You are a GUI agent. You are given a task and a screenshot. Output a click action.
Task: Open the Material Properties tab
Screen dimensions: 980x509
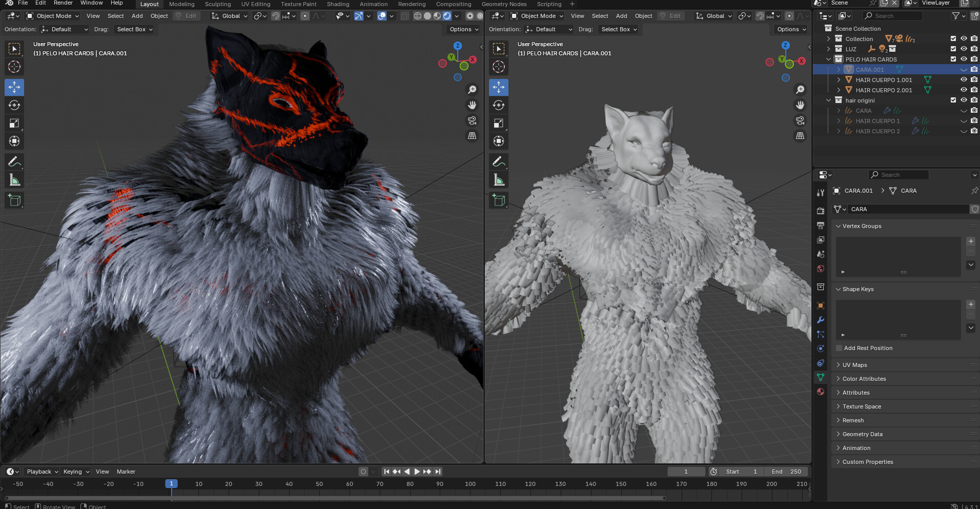pos(821,392)
